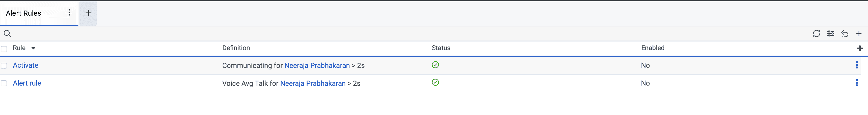
Task: Open more options for Alert rule row
Action: coord(857,83)
